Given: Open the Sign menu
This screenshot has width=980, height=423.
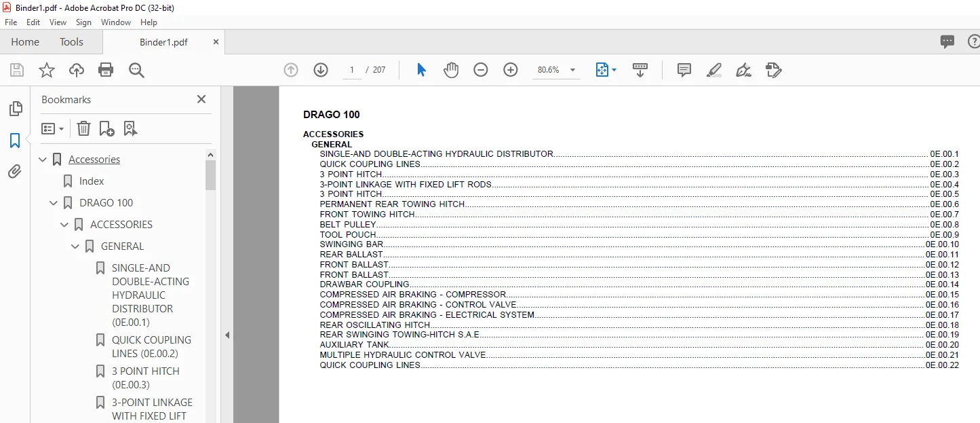Looking at the screenshot, I should (x=83, y=22).
